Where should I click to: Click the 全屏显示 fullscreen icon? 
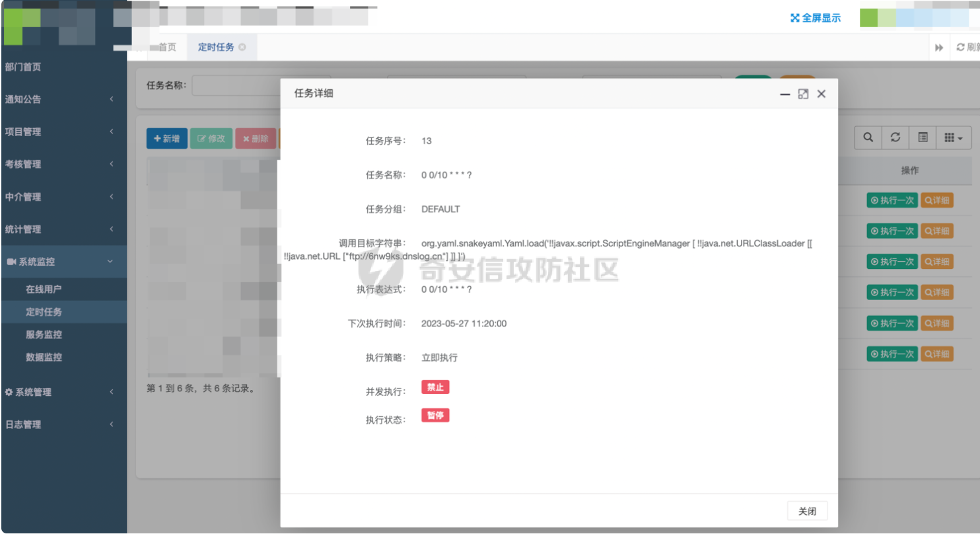point(795,18)
